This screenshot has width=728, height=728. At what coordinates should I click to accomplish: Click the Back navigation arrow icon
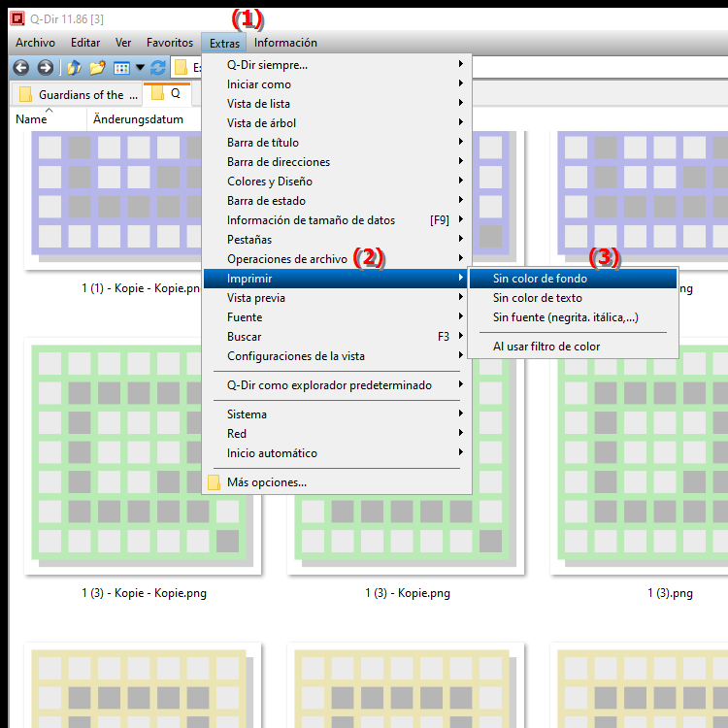[21, 68]
